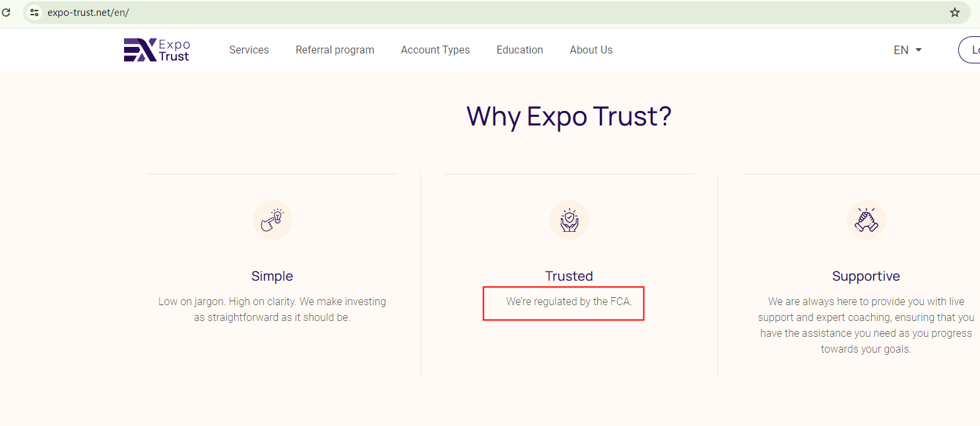Open the Referral program page
Viewport: 980px width, 426px height.
click(x=335, y=50)
